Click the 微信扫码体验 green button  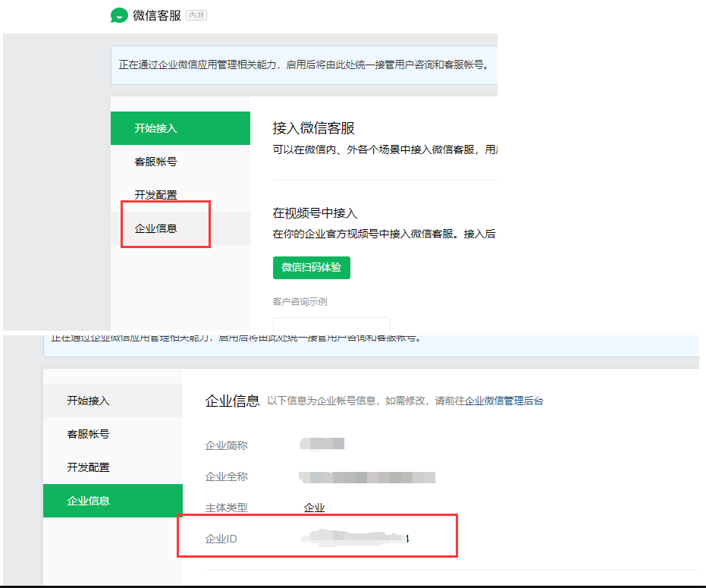311,268
